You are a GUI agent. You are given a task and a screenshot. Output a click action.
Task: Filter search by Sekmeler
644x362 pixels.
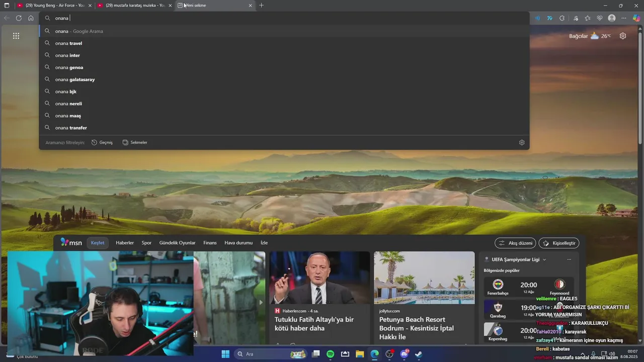[135, 142]
